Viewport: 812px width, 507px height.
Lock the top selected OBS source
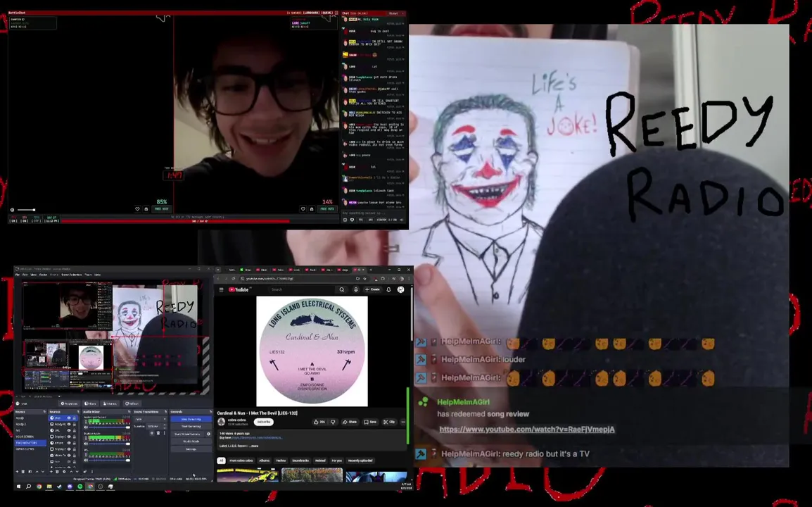(x=74, y=418)
